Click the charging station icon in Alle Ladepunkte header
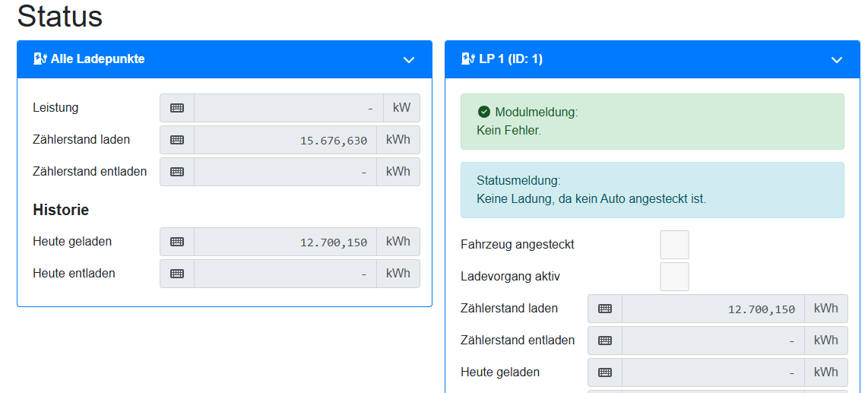The width and height of the screenshot is (868, 393). coord(41,59)
